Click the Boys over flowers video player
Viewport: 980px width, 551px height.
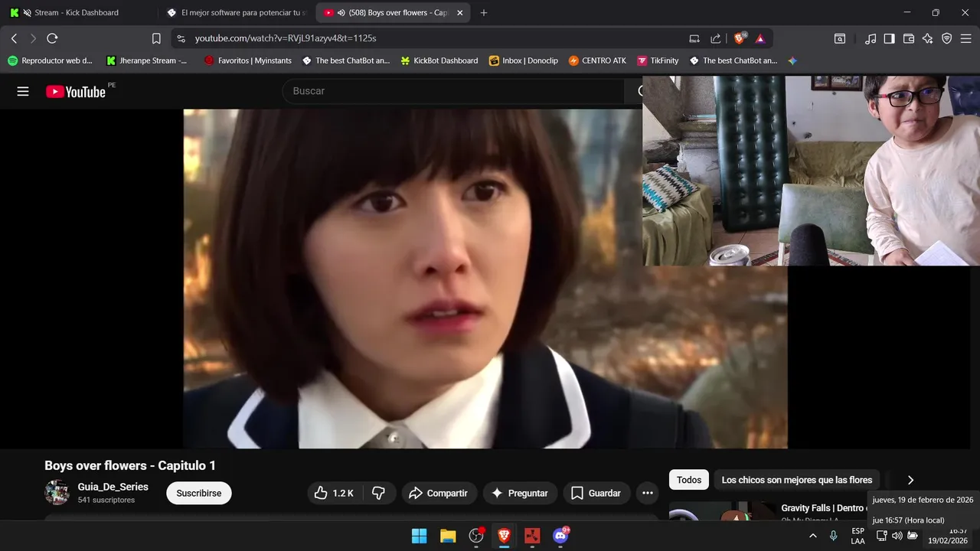[485, 279]
